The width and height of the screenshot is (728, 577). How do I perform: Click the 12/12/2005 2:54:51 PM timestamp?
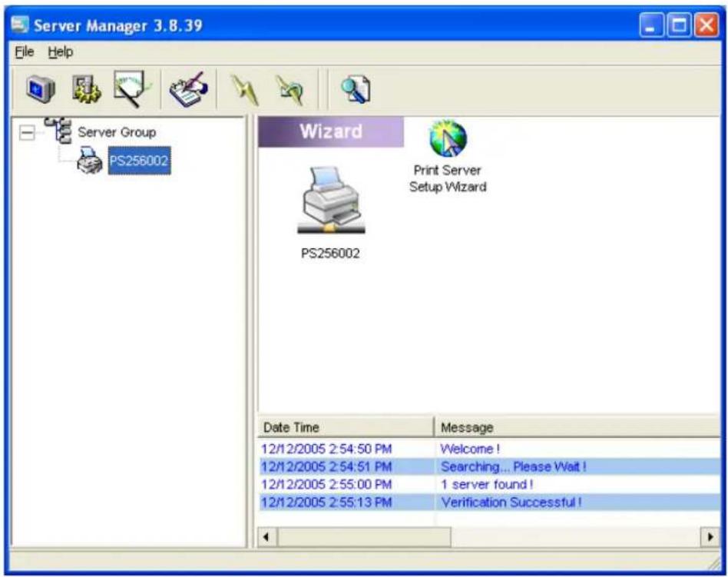326,466
